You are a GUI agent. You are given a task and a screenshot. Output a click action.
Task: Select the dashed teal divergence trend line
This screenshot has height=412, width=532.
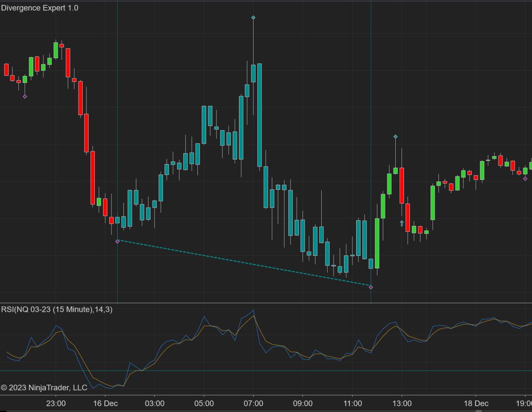(x=244, y=264)
